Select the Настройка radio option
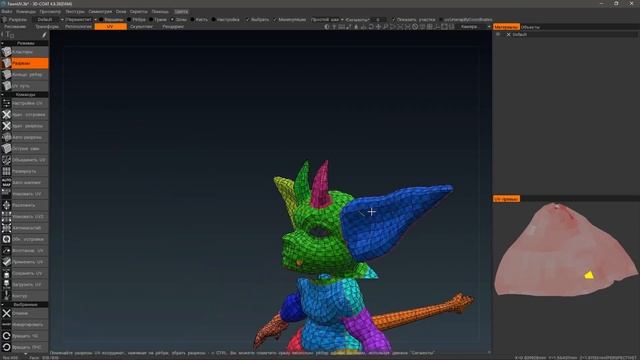Screen dimensions: 640x360 point(213,20)
